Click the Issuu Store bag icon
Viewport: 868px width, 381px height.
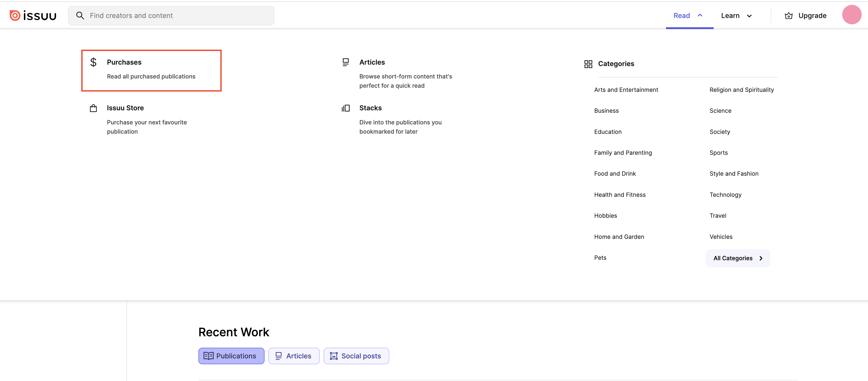pyautogui.click(x=93, y=108)
